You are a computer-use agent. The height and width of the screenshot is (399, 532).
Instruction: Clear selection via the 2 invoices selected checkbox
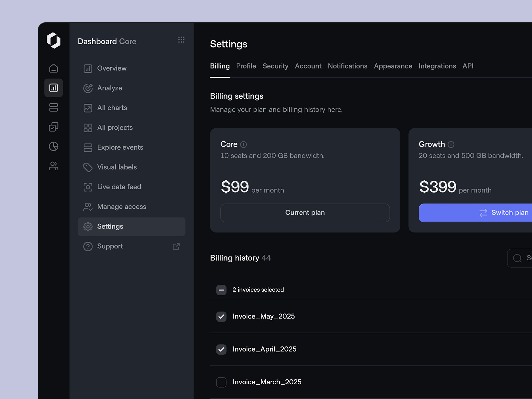221,290
